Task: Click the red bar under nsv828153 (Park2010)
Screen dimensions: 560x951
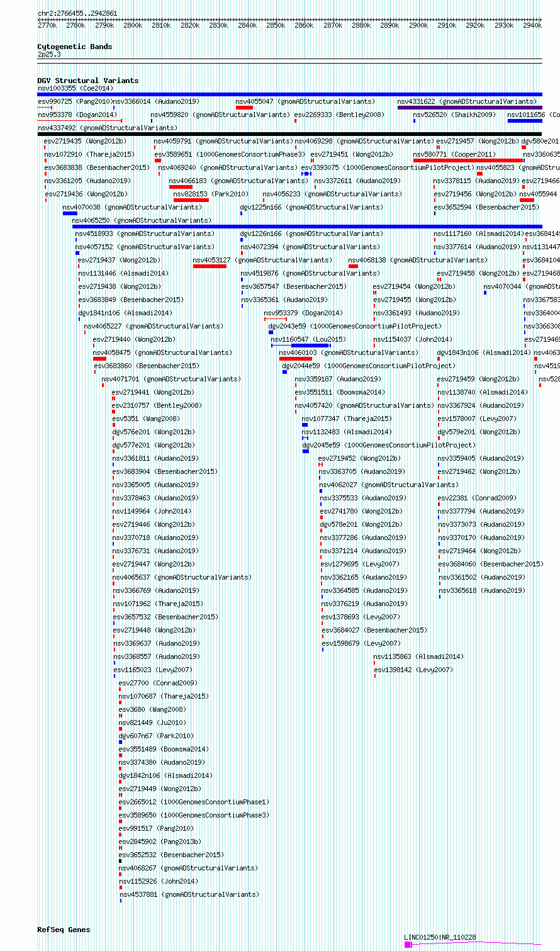Action: tap(191, 200)
